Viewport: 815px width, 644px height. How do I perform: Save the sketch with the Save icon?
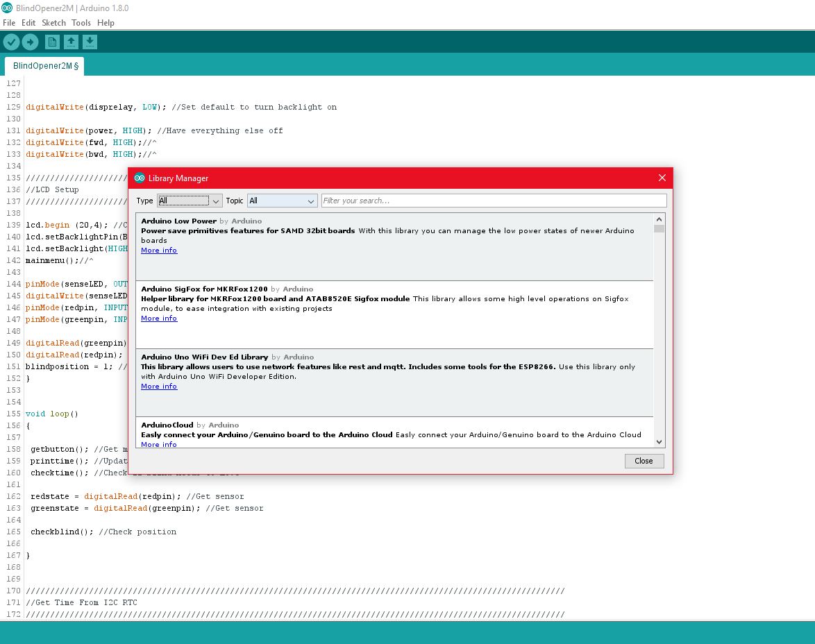coord(90,42)
